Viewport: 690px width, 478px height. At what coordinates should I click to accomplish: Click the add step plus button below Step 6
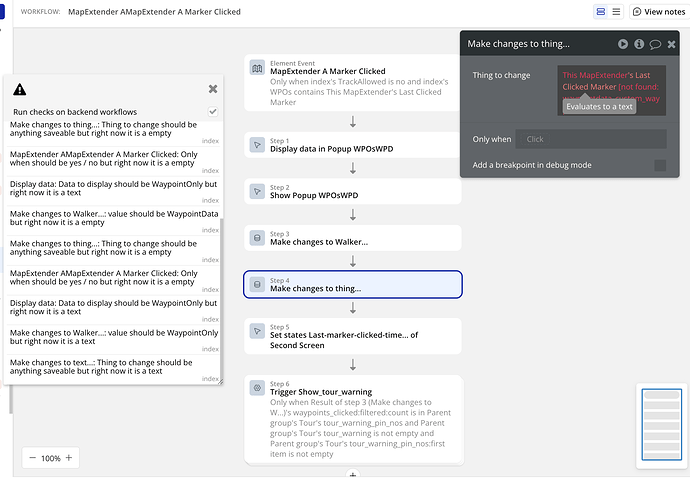(x=352, y=474)
